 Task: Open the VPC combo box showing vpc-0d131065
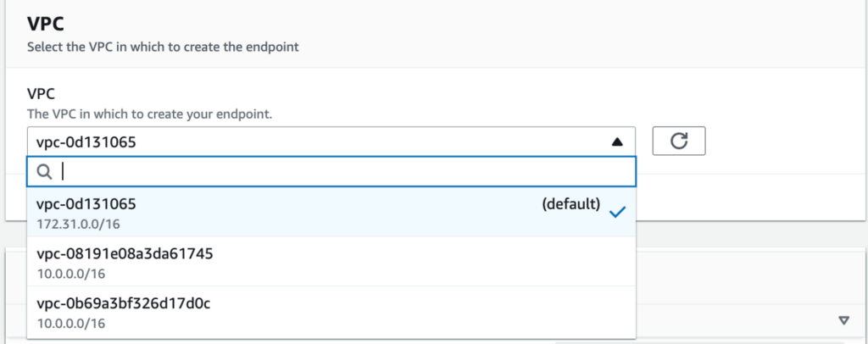pos(322,141)
